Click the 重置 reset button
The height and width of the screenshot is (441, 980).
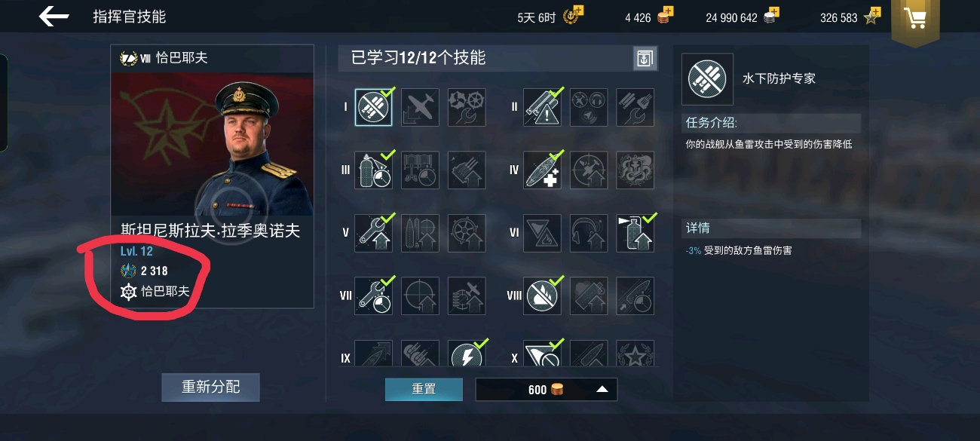tap(424, 389)
